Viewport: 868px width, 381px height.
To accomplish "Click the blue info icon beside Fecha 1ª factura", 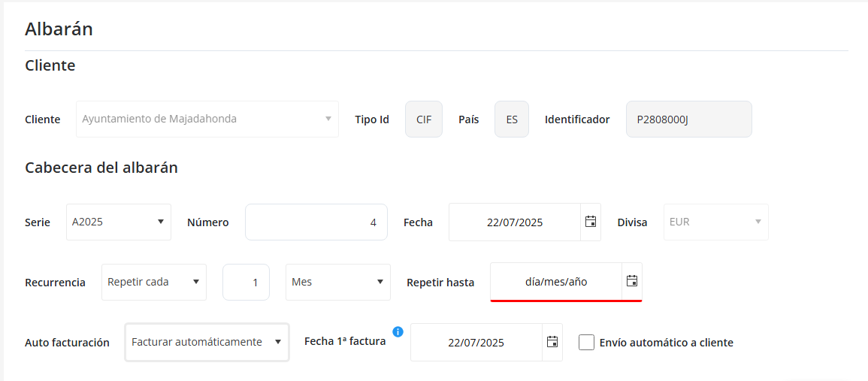I will coord(398,331).
